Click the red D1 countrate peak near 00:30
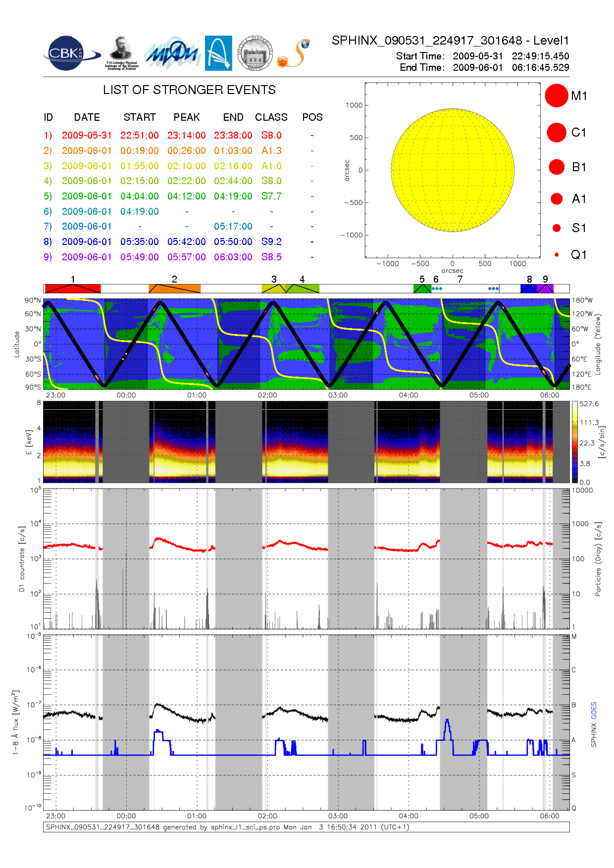Viewport: 614px width, 868px height. pyautogui.click(x=158, y=538)
